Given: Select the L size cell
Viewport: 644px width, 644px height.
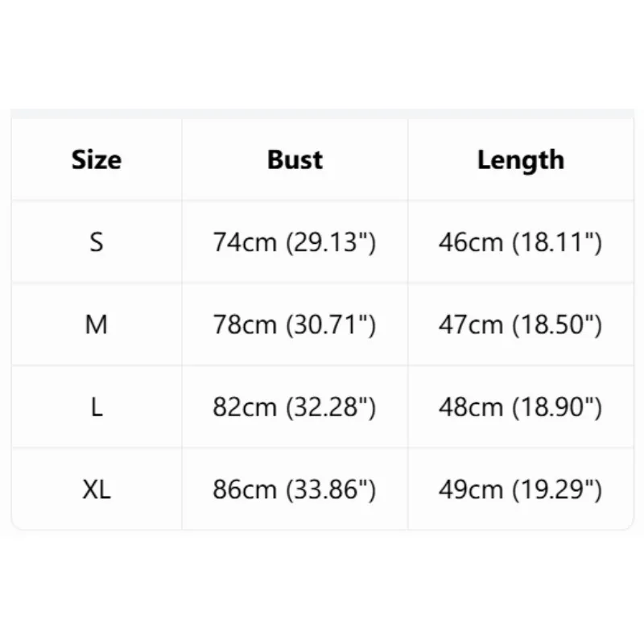Looking at the screenshot, I should pyautogui.click(x=97, y=407).
